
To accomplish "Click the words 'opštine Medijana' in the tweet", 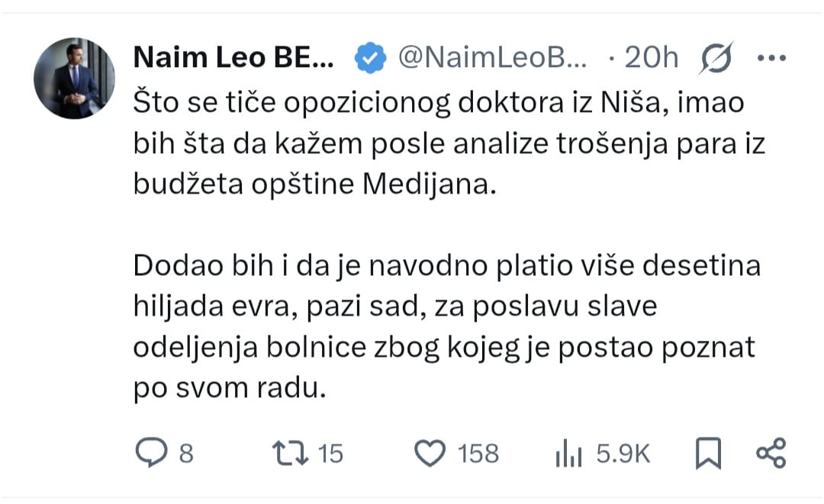I will (373, 185).
